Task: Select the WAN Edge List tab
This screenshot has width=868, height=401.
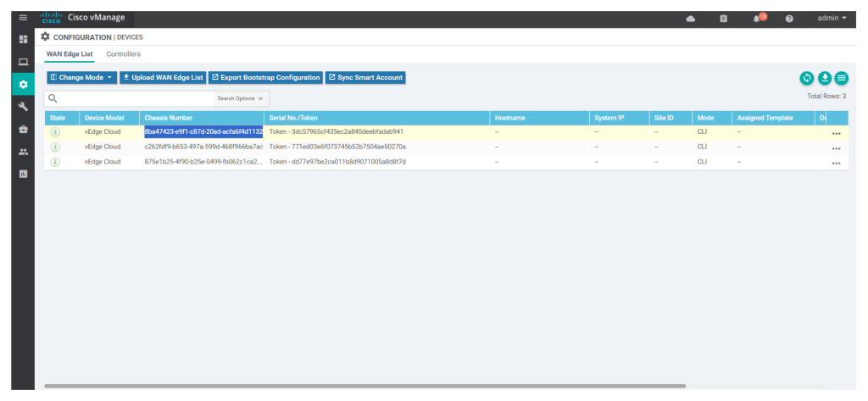Action: (70, 54)
